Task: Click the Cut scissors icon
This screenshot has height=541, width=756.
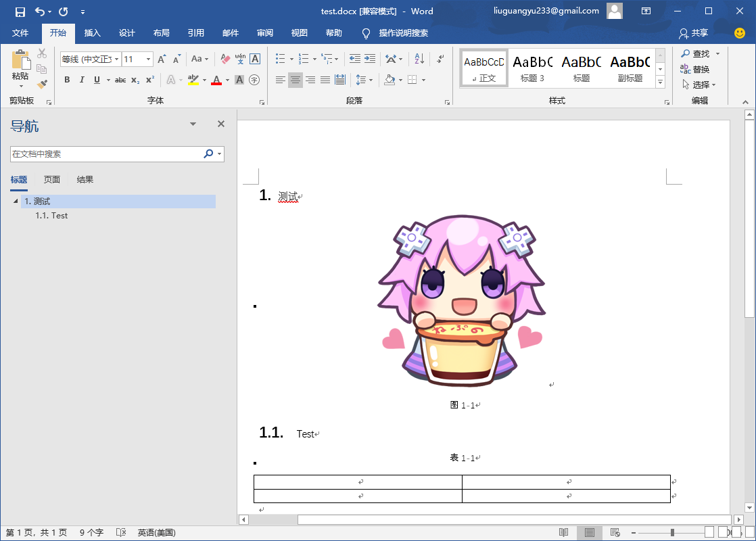Action: click(x=42, y=53)
